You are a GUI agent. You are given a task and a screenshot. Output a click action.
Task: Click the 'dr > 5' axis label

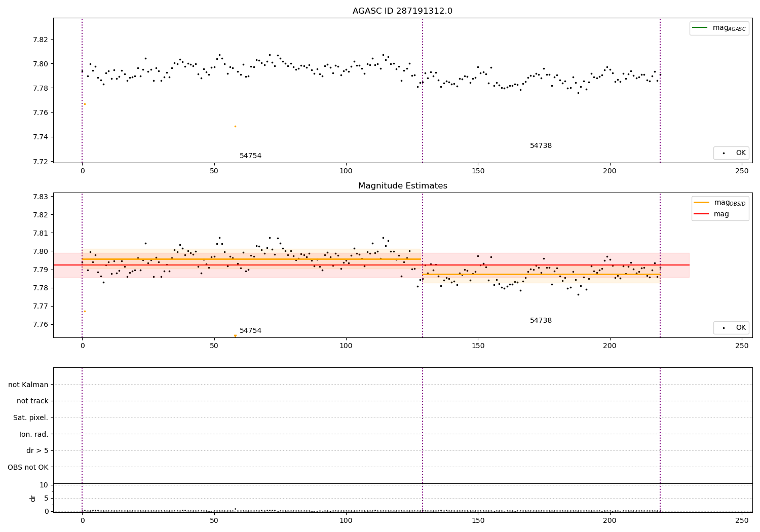coord(37,451)
